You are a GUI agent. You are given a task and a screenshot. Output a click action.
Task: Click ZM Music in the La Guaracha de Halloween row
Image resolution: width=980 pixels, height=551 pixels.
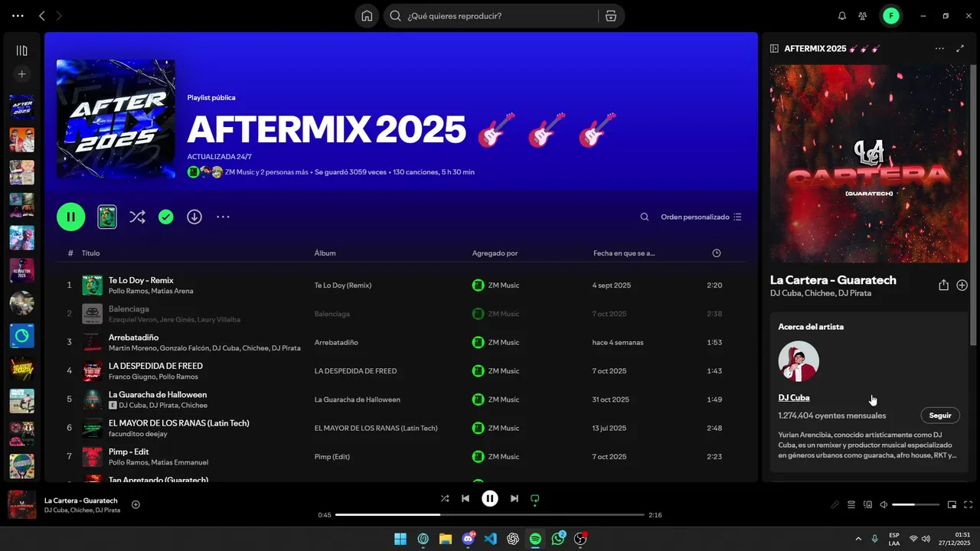click(x=504, y=399)
